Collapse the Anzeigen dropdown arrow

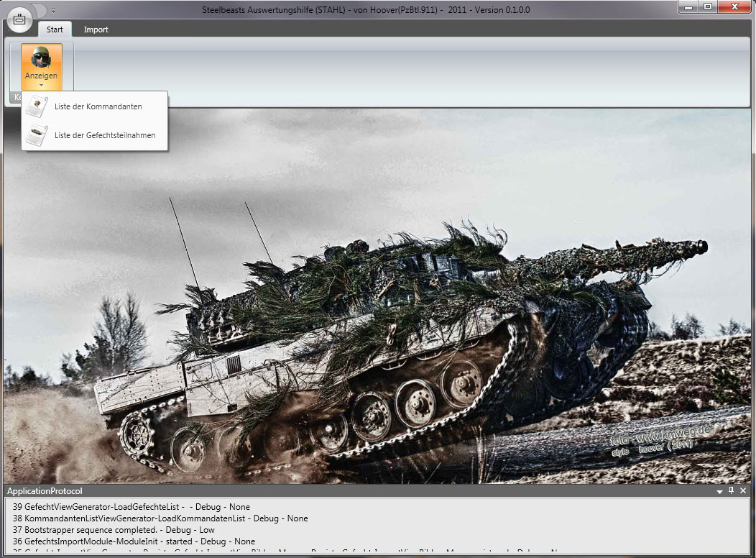coord(41,85)
